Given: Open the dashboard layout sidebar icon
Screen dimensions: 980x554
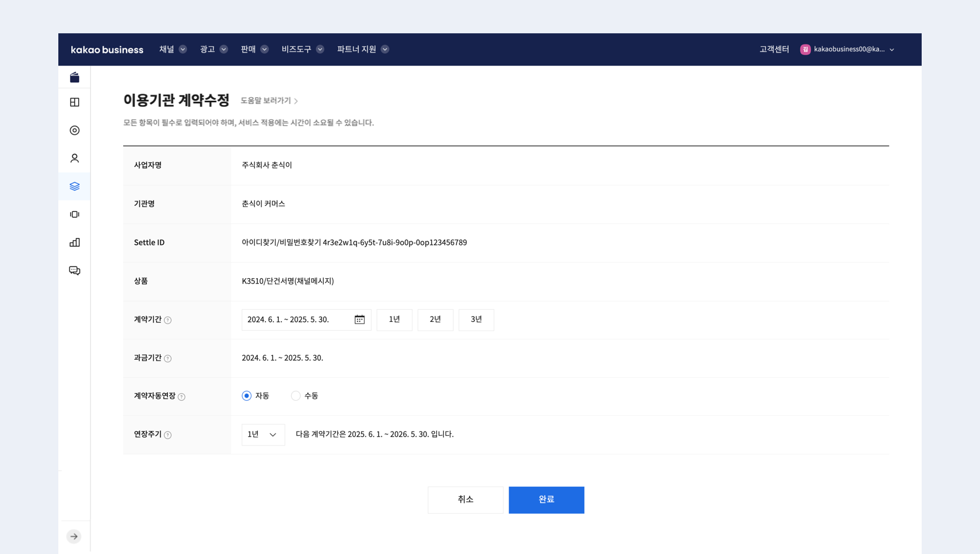Looking at the screenshot, I should (x=75, y=103).
